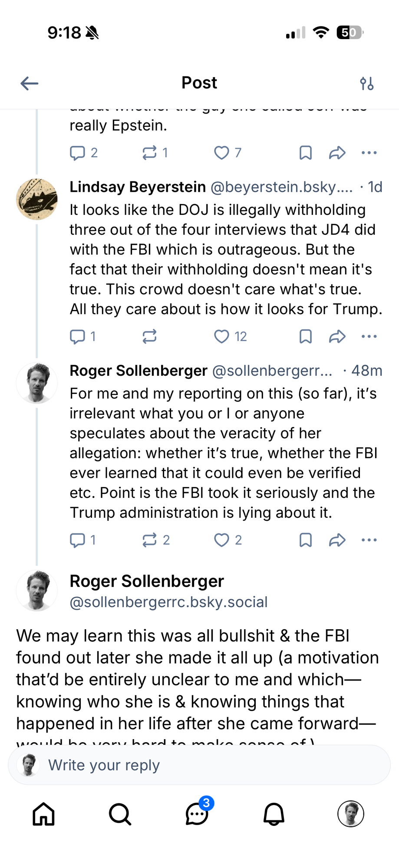
Task: Open the Notifications bell tab
Action: pyautogui.click(x=274, y=814)
